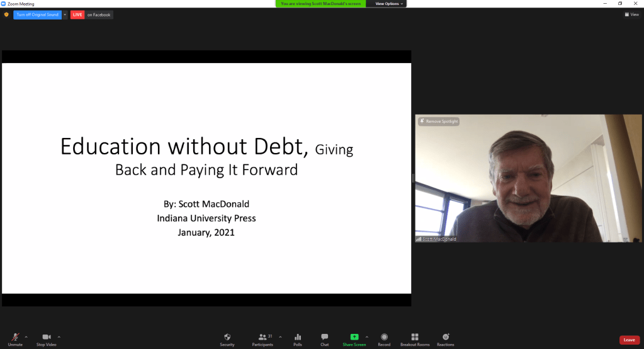Open the Security shield icon
The image size is (644, 349).
[x=227, y=338]
